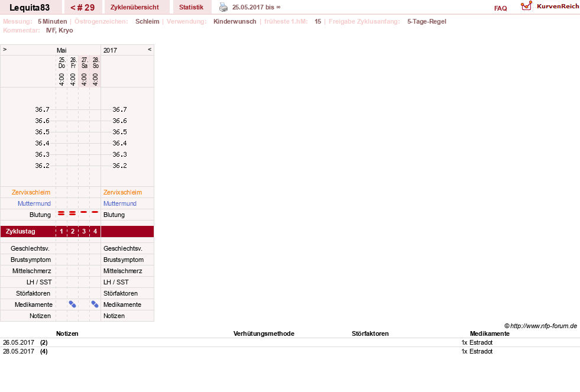Select the 25. Do date column header
The width and height of the screenshot is (580, 392).
click(x=61, y=63)
